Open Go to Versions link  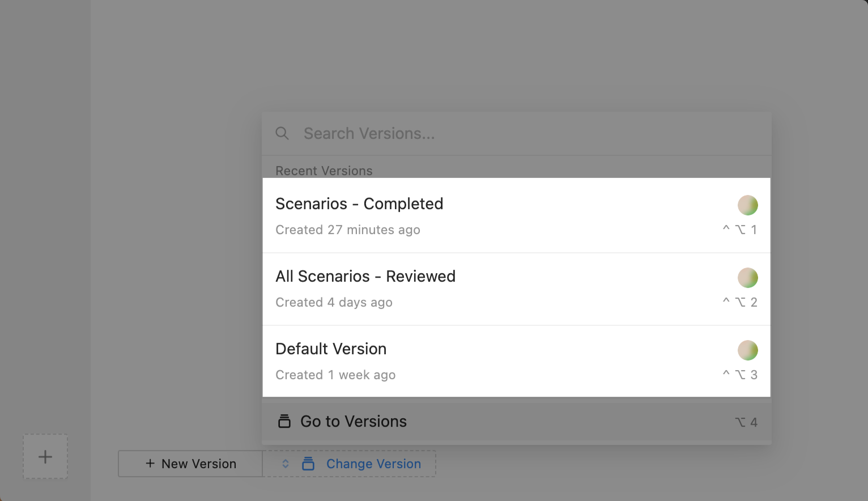pyautogui.click(x=354, y=422)
